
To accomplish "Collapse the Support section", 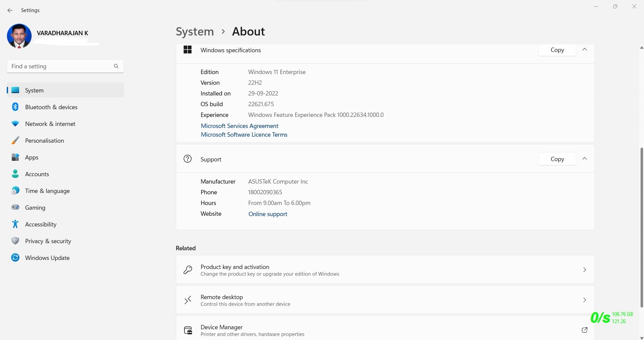I will (x=585, y=159).
